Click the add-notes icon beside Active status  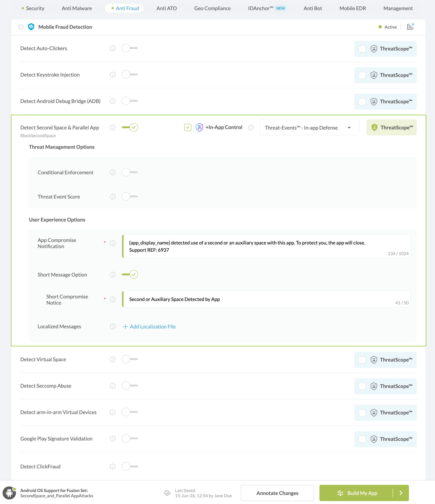pyautogui.click(x=411, y=26)
